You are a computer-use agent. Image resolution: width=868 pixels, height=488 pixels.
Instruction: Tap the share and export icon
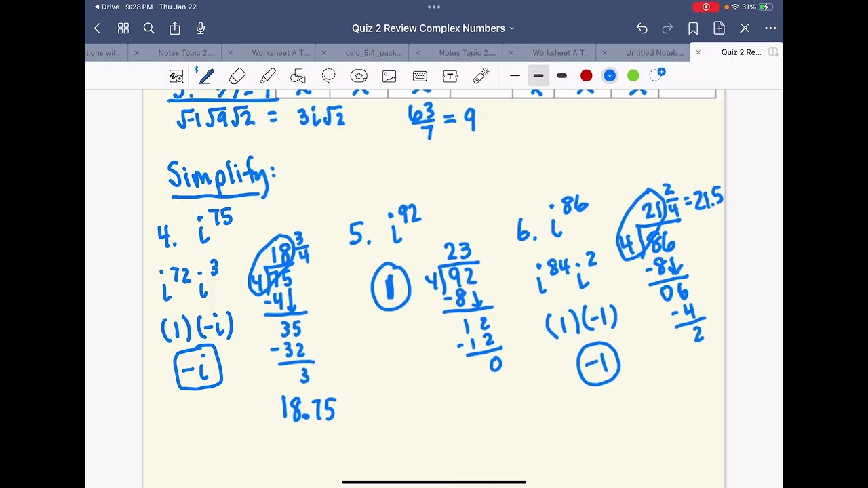tap(175, 28)
